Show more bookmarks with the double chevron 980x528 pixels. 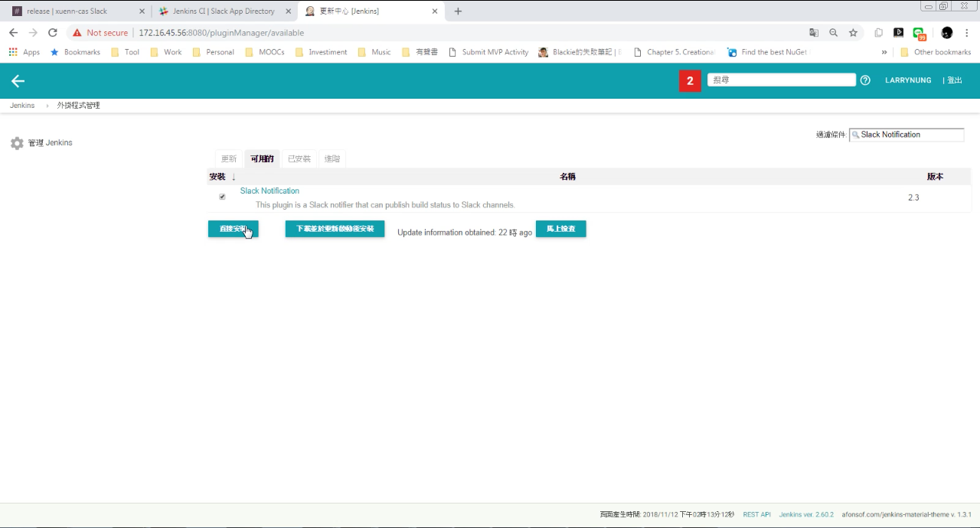click(884, 52)
